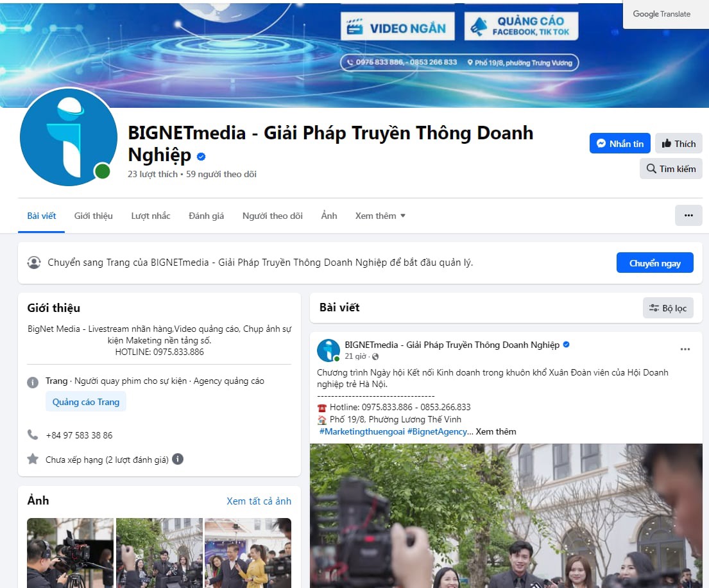Click the blue verified badge beside page name

pos(201,157)
